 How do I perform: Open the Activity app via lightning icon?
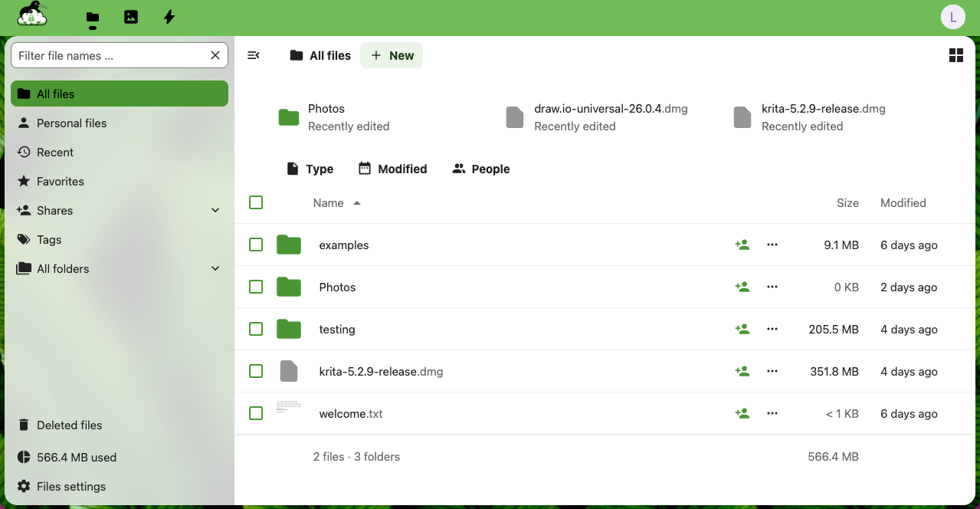(169, 16)
